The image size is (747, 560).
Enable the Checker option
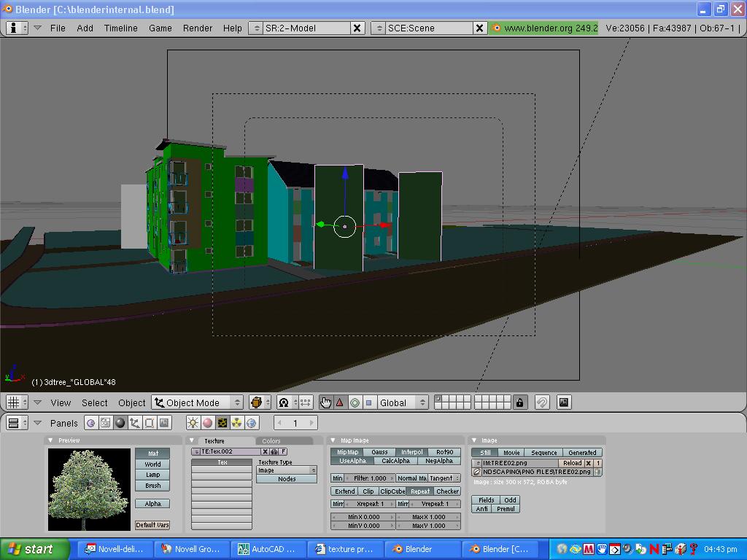tap(447, 491)
